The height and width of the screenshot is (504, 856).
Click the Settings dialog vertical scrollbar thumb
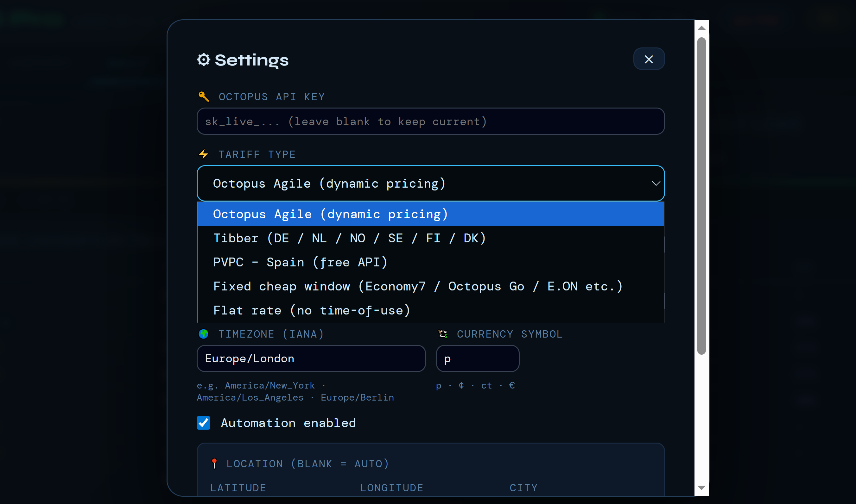click(701, 196)
